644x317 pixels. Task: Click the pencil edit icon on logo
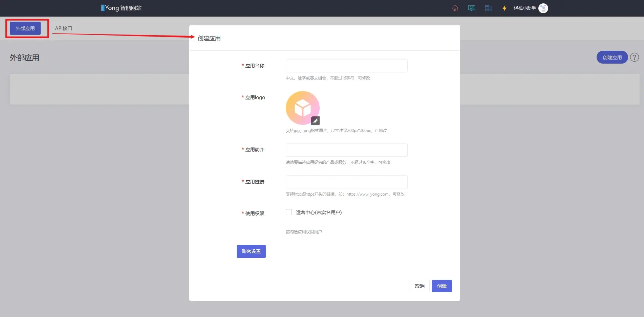315,121
